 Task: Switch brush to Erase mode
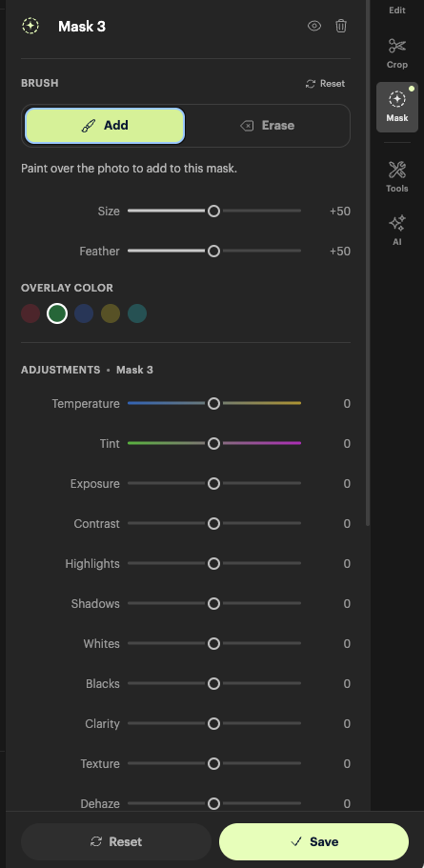pos(267,126)
